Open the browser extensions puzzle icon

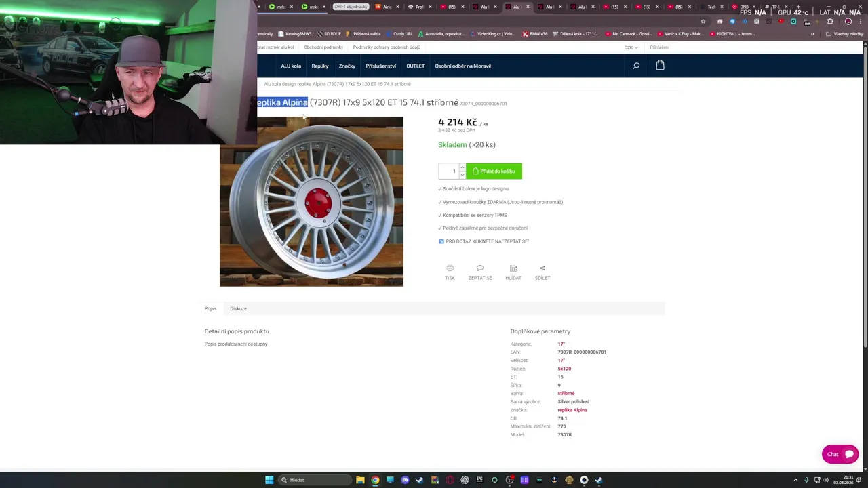point(830,21)
